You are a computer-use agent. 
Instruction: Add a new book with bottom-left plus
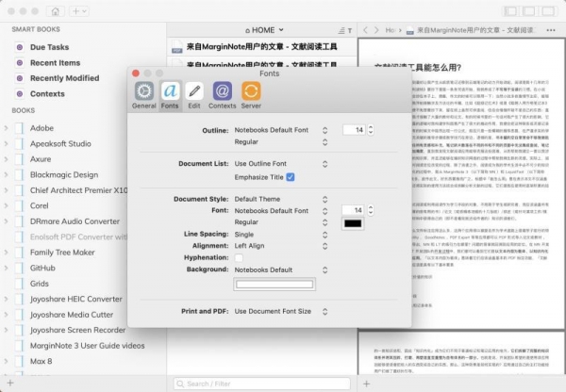(x=10, y=384)
